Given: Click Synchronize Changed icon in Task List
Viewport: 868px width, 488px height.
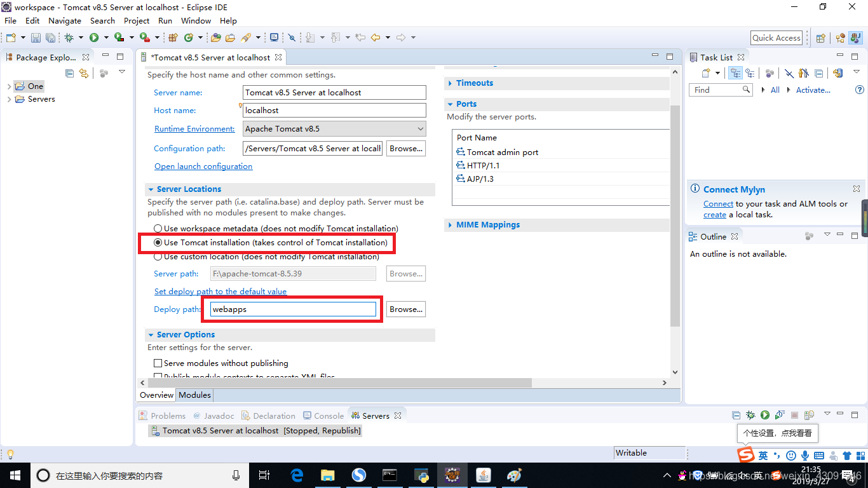Looking at the screenshot, I should tap(838, 73).
